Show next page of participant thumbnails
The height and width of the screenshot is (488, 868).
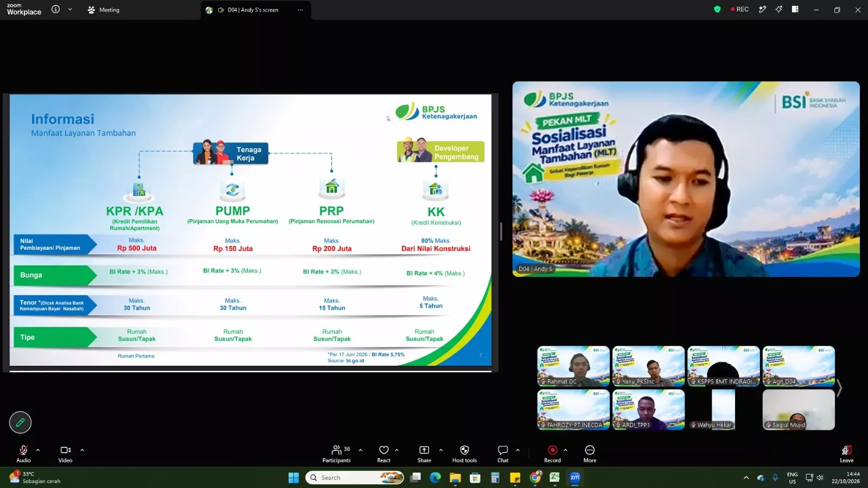(839, 388)
